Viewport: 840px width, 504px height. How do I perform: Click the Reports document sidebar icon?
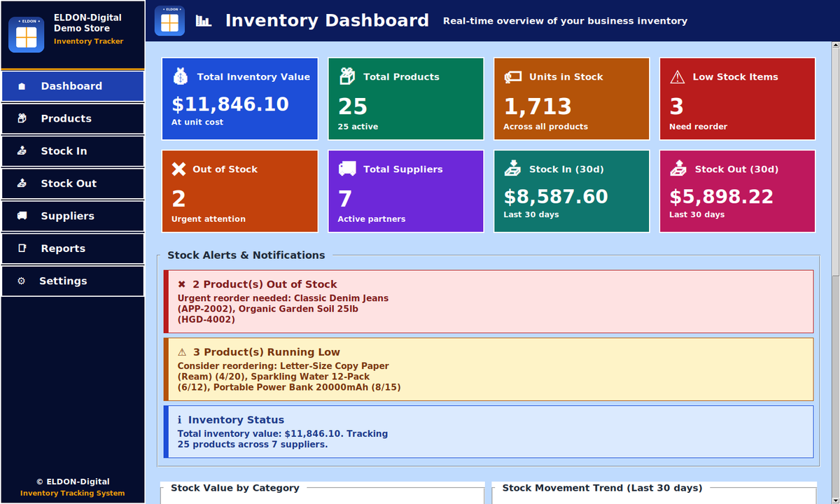(22, 248)
